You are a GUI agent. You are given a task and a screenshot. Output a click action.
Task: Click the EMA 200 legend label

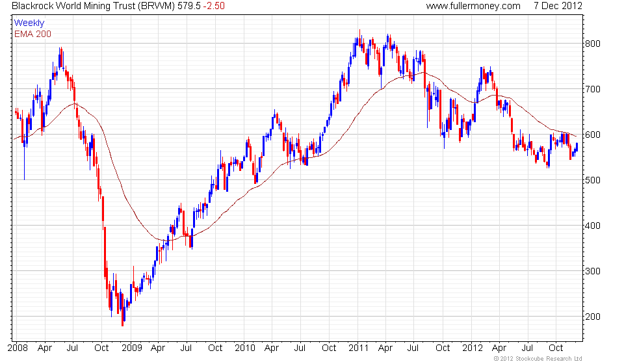pyautogui.click(x=33, y=34)
